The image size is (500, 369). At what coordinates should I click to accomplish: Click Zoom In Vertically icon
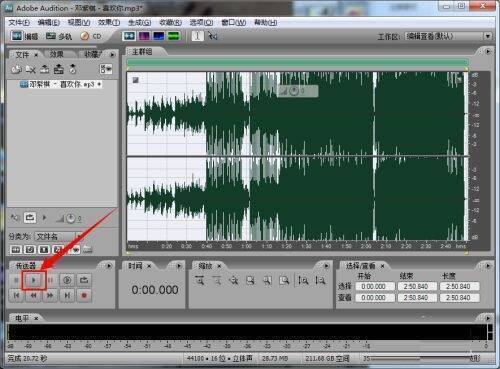tap(303, 280)
